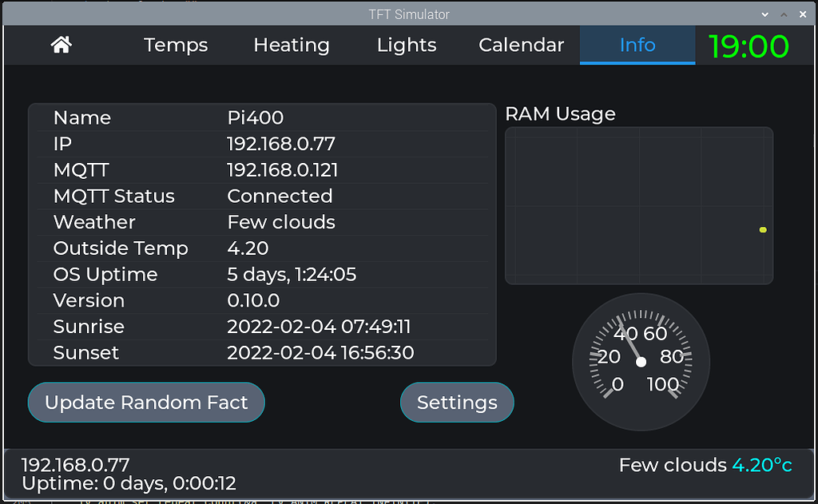This screenshot has height=504, width=818.
Task: Open the title bar dropdown chevron
Action: 764,14
